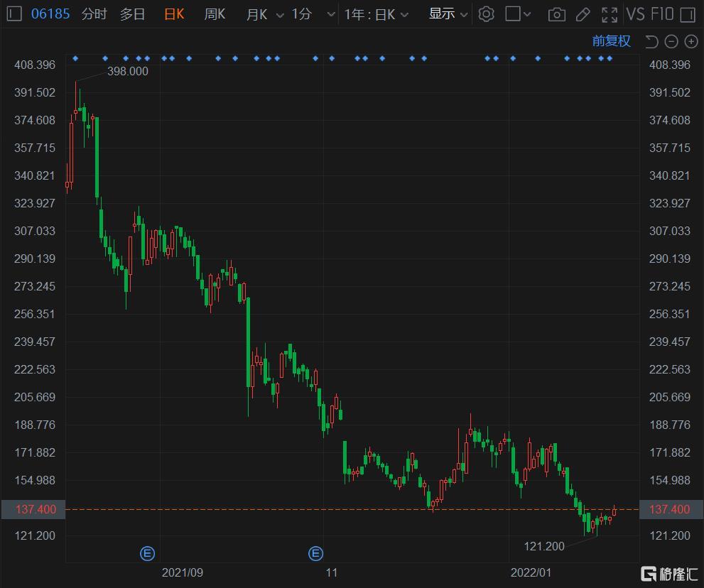Expand the 月K period dropdown arrow
This screenshot has height=588, width=704.
279,15
